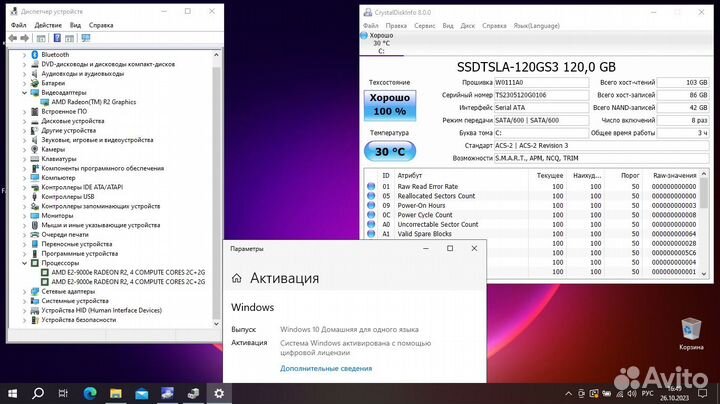
Task: Open the Recycle Bin desktop icon
Action: [691, 333]
